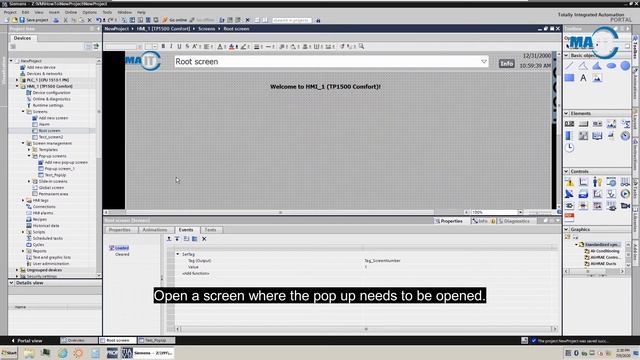
Task: Click zoom magnifier icon in editor toolbar
Action: (361, 46)
